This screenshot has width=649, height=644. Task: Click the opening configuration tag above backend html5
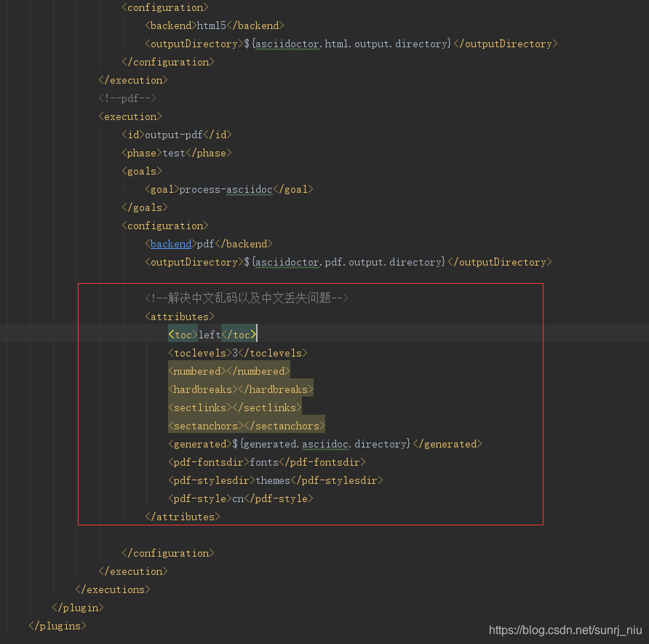165,7
